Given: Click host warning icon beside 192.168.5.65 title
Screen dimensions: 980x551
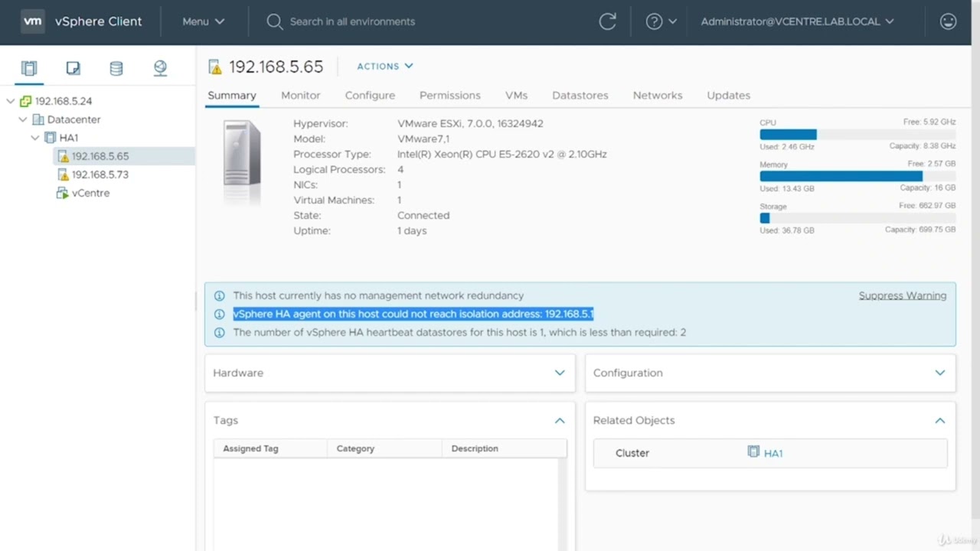Looking at the screenshot, I should (x=215, y=67).
